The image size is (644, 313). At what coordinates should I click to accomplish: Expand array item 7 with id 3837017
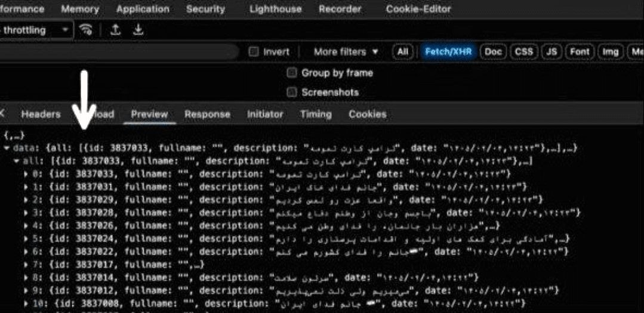(26, 265)
